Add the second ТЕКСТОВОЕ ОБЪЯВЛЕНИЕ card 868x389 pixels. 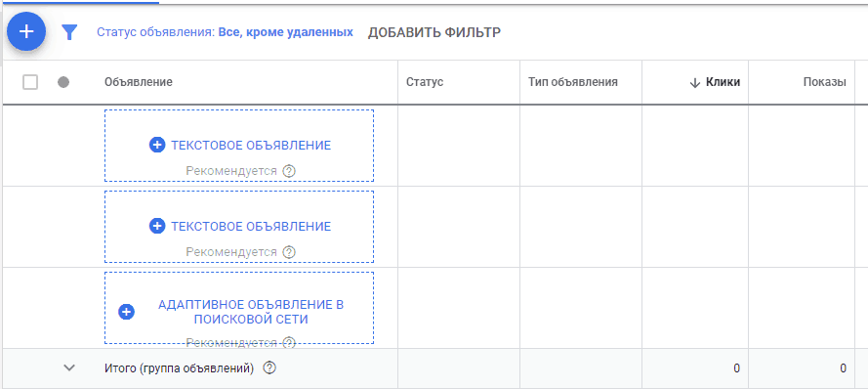tap(239, 227)
